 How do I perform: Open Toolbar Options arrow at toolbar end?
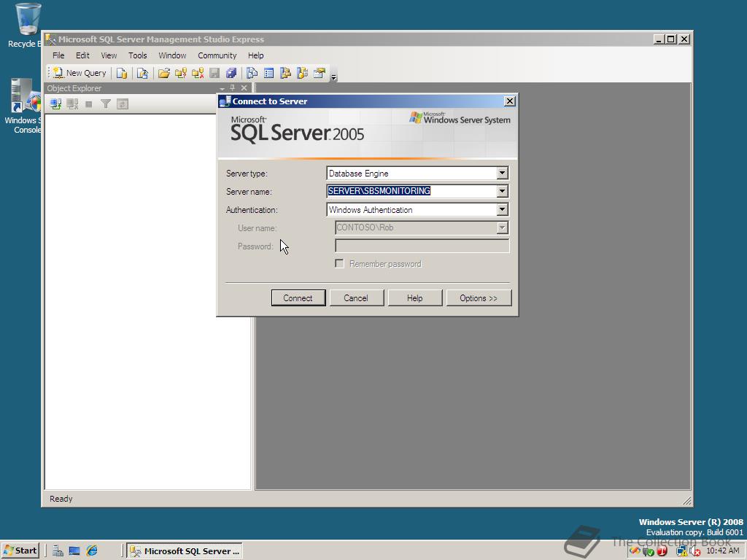click(333, 76)
